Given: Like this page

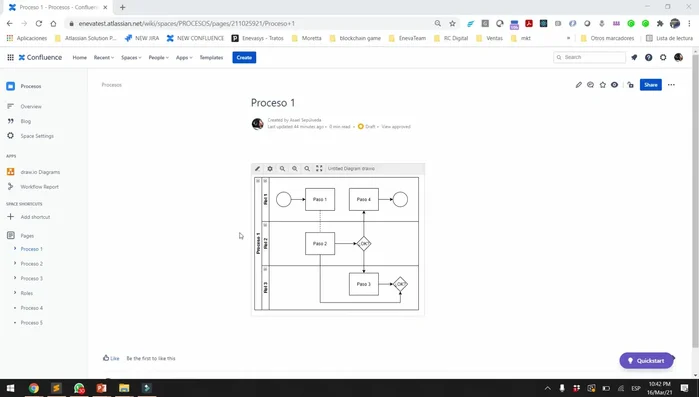Looking at the screenshot, I should click(x=111, y=358).
